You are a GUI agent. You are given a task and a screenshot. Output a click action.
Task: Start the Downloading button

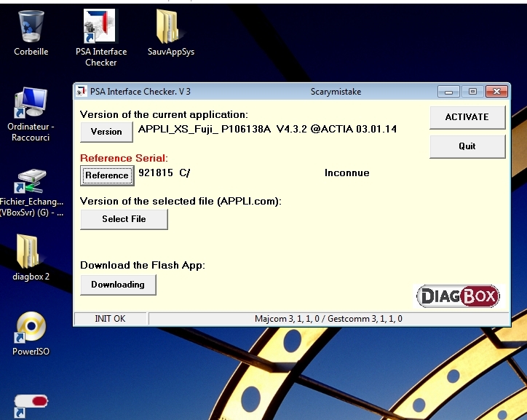point(118,285)
